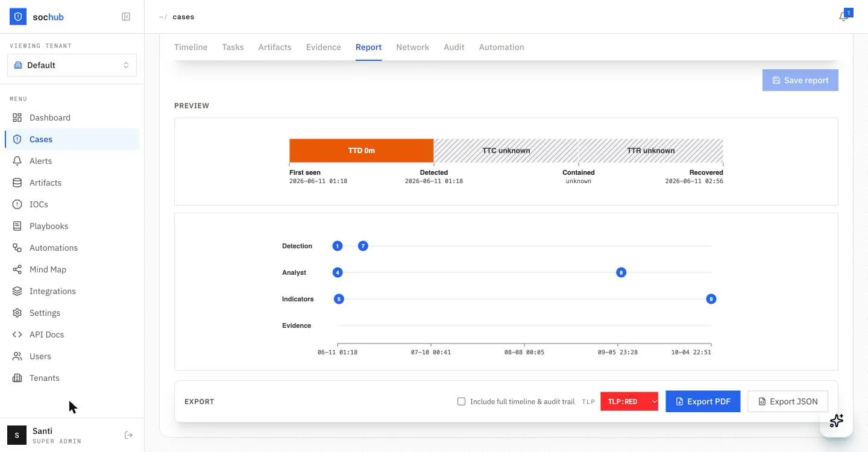Click the Tenants building icon
The image size is (868, 452).
[17, 378]
